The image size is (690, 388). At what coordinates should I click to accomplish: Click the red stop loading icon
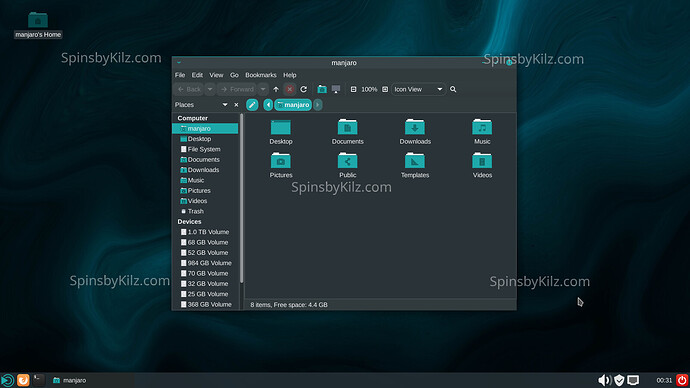290,89
